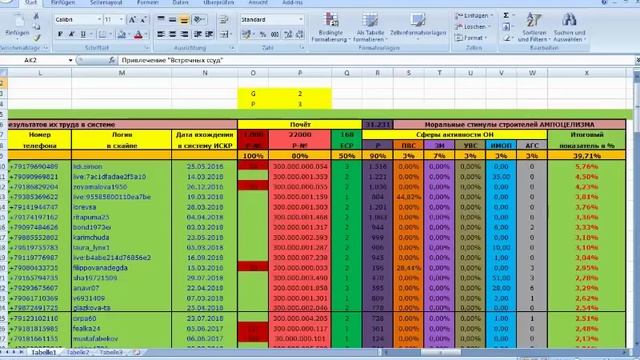This screenshot has height=360, width=640.
Task: Click the middle align icon
Action: point(172,20)
